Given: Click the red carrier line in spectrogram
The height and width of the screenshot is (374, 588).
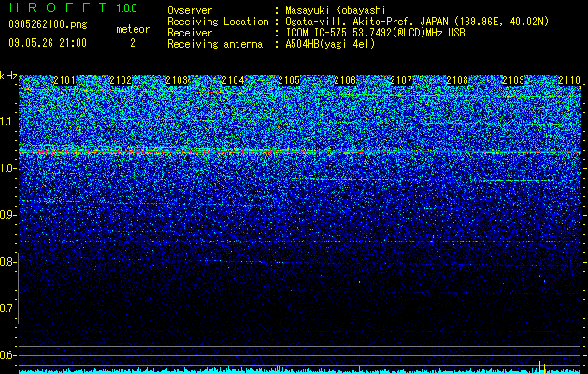Looking at the screenshot, I should (300, 151).
